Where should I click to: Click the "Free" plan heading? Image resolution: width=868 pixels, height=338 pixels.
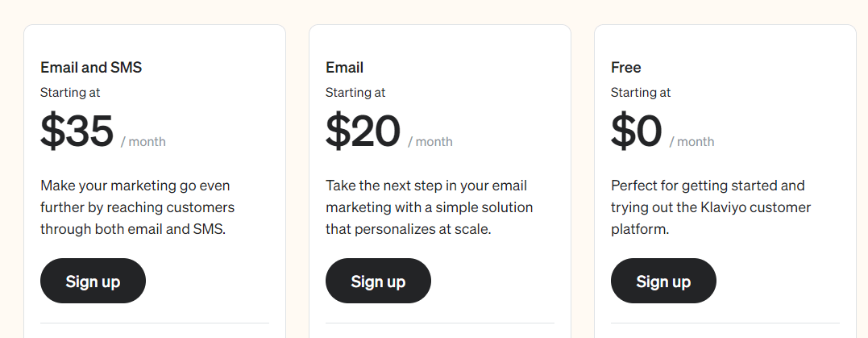[626, 68]
